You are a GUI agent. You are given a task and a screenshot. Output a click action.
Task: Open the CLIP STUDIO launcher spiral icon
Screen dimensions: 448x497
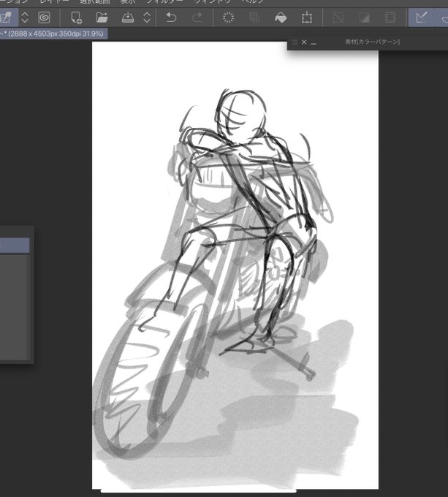point(44,18)
